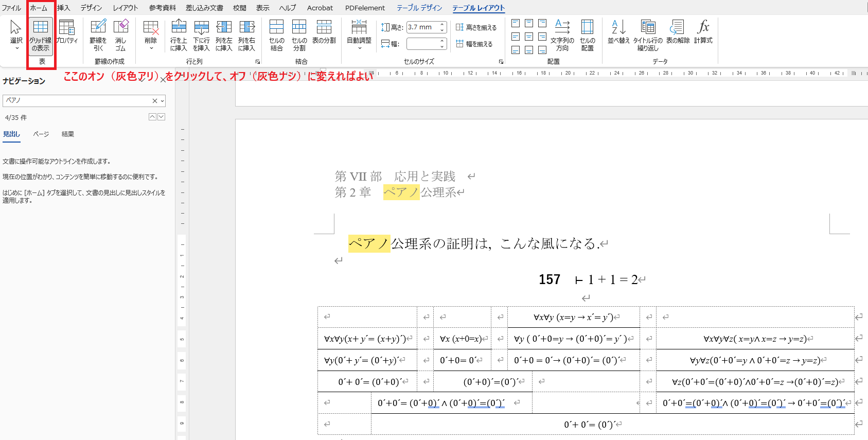Insert a row above with 行を上に挿入

point(179,35)
